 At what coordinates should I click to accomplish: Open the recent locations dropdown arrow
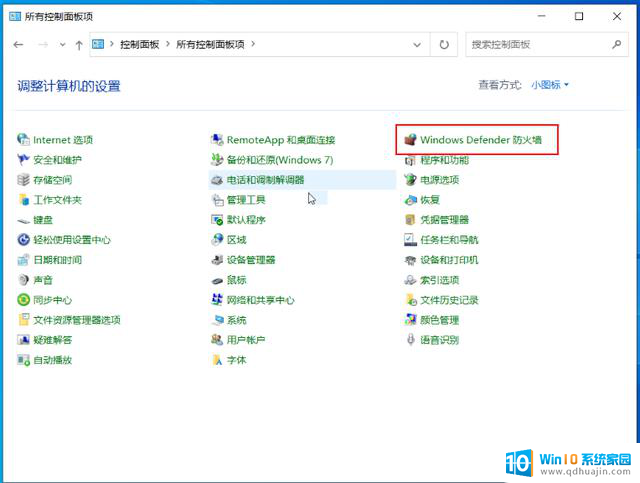[62, 45]
